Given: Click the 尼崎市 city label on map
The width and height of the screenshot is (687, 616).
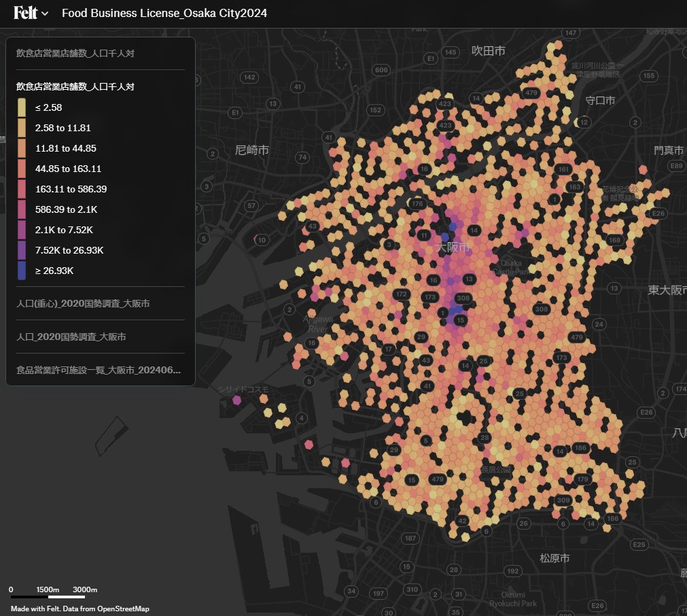Looking at the screenshot, I should tap(252, 150).
